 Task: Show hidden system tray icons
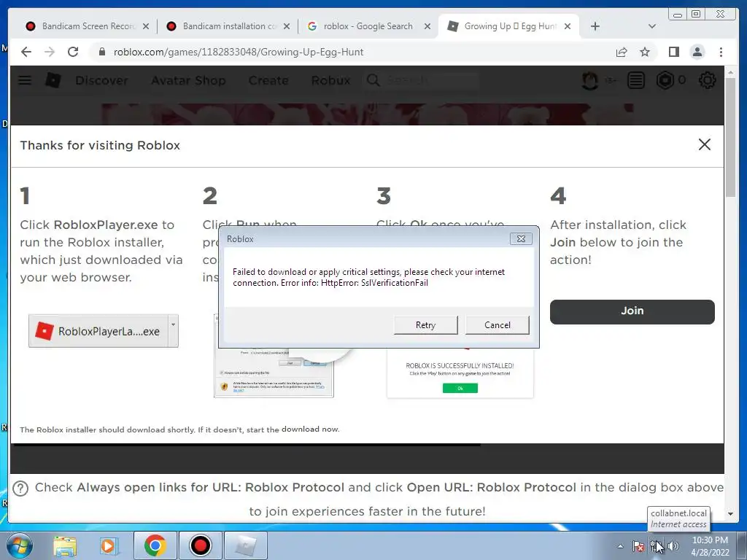point(620,546)
